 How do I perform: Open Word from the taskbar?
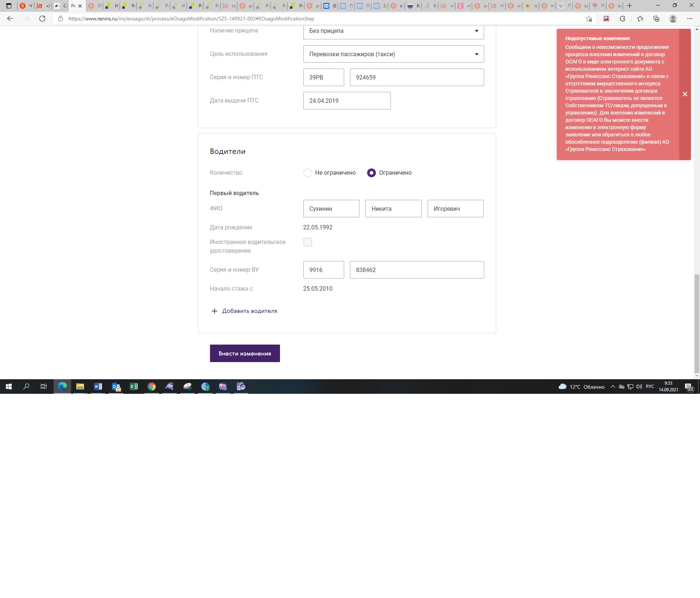pos(98,387)
